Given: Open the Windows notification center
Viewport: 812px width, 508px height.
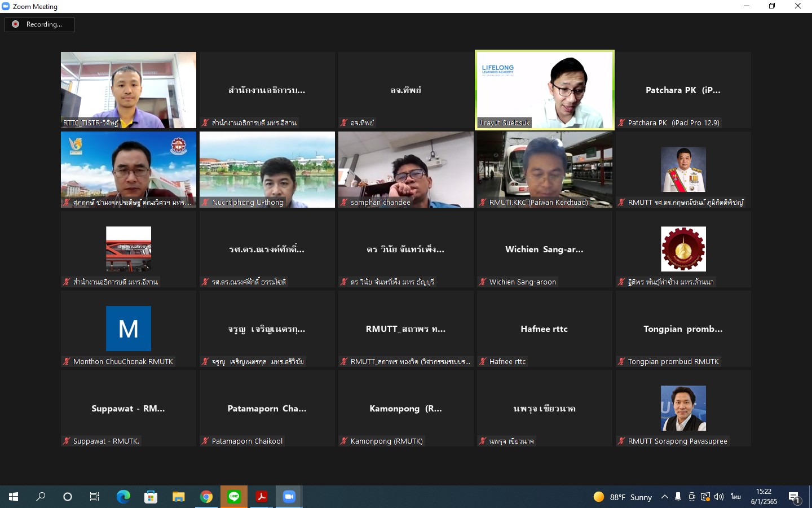Looking at the screenshot, I should [795, 497].
